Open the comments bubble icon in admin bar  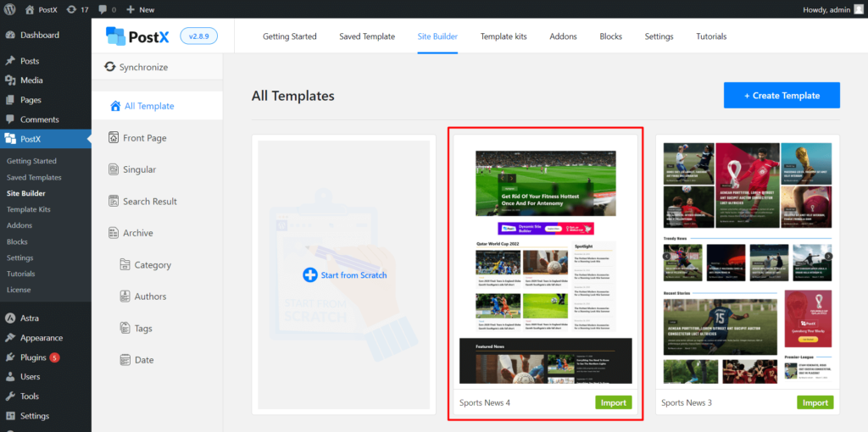pyautogui.click(x=102, y=10)
